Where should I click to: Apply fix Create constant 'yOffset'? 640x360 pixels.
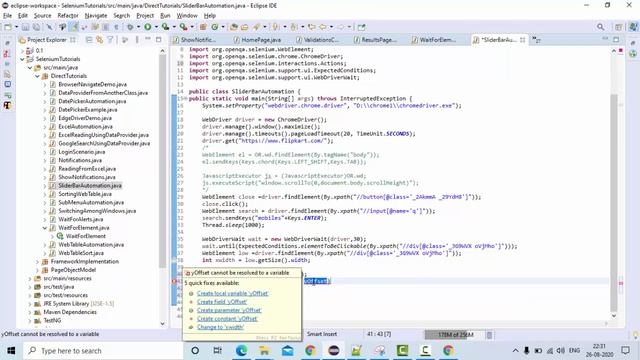[x=227, y=319]
